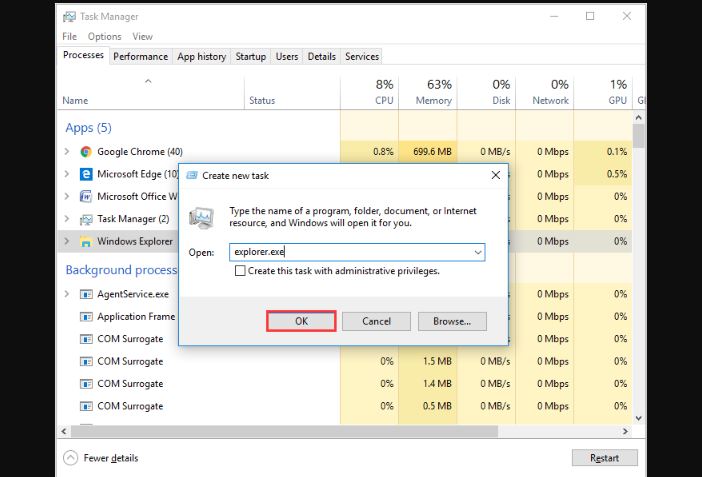This screenshot has height=477, width=702.
Task: Select the Apps (5) group heading
Action: (88, 128)
